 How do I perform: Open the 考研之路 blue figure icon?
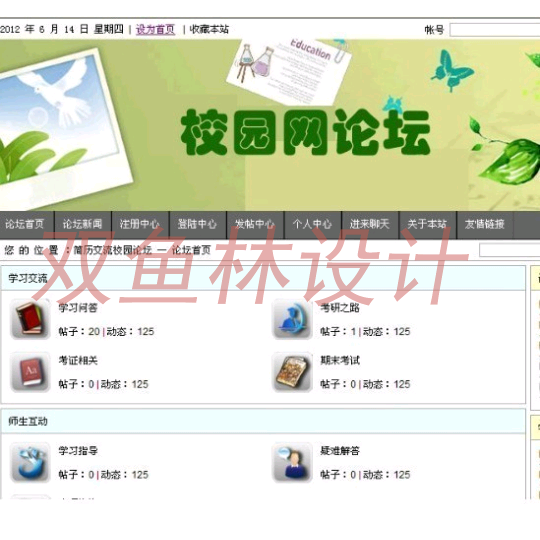(292, 319)
